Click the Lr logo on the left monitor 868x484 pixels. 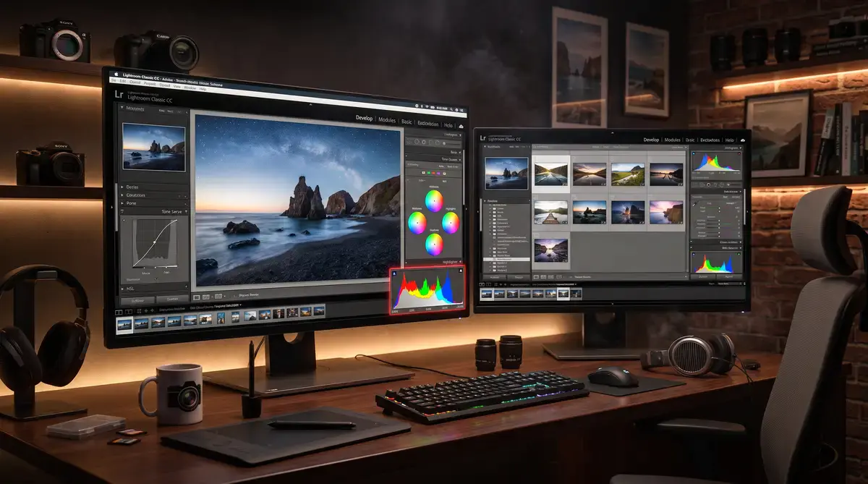coord(118,93)
